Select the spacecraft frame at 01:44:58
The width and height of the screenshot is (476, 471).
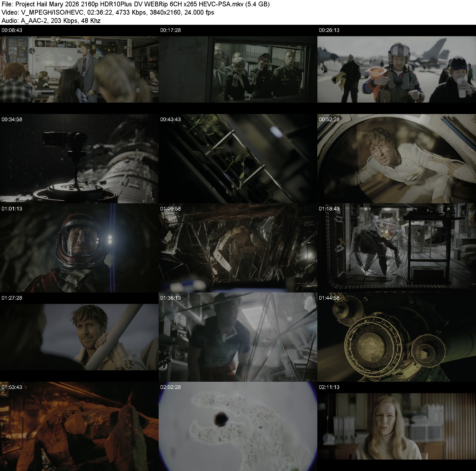click(x=397, y=337)
